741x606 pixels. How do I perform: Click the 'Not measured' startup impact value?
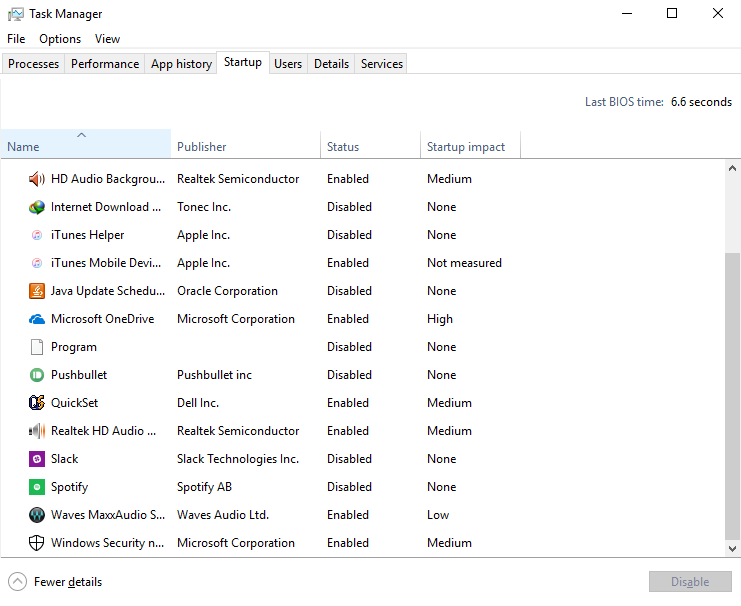coord(464,263)
